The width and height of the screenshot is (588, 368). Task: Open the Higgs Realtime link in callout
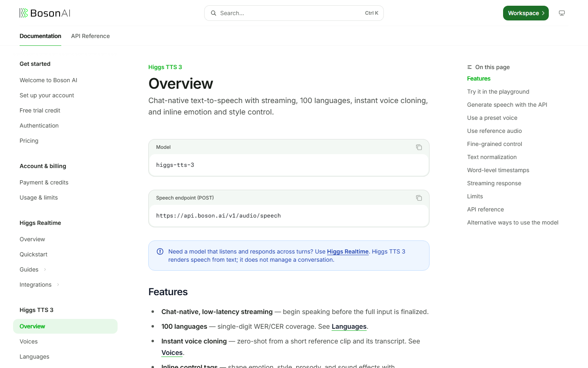coord(348,251)
